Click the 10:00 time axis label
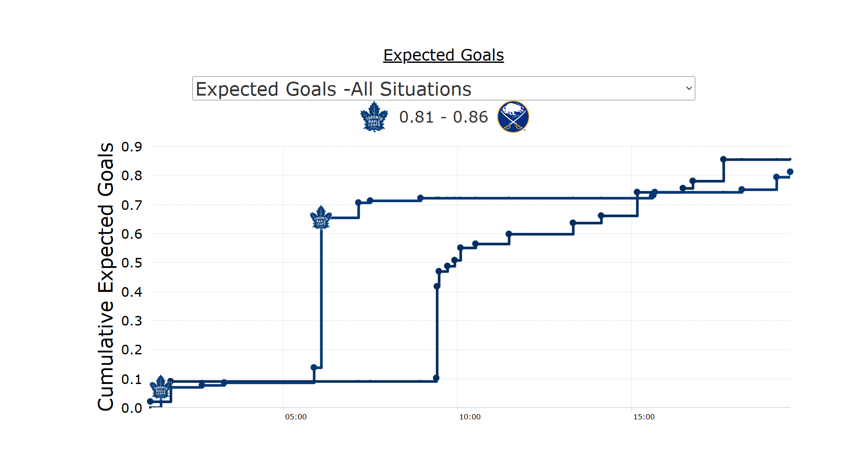This screenshot has height=456, width=868. point(470,417)
